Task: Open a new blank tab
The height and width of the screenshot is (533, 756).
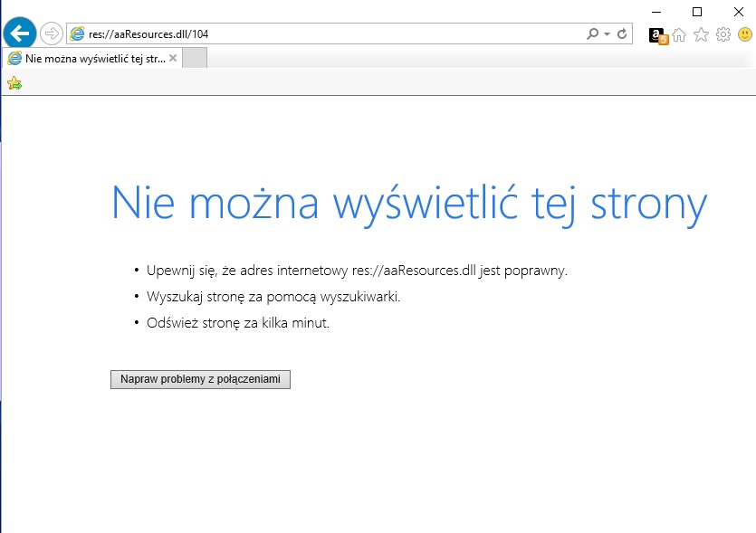Action: tap(195, 58)
